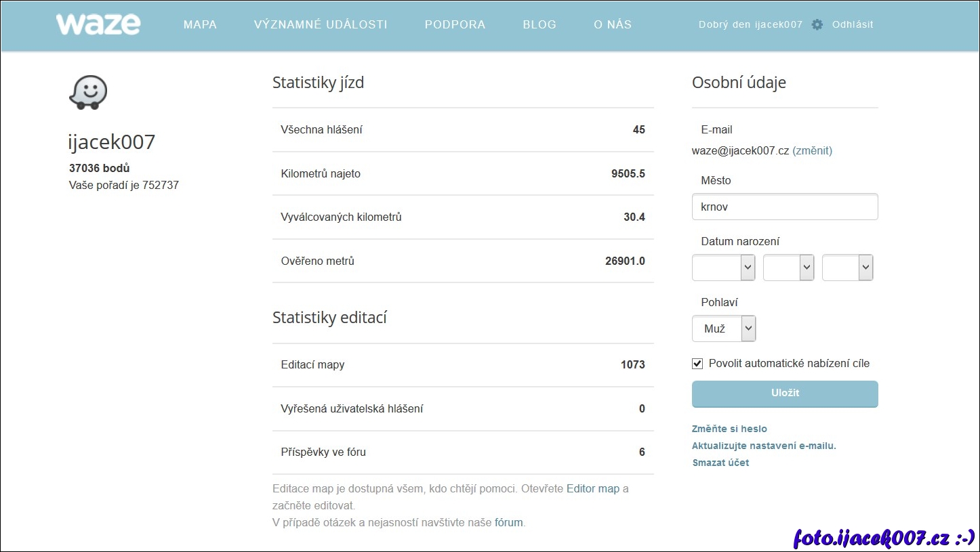Screen dimensions: 980x552
Task: Open settings via the gear icon
Action: [x=817, y=24]
